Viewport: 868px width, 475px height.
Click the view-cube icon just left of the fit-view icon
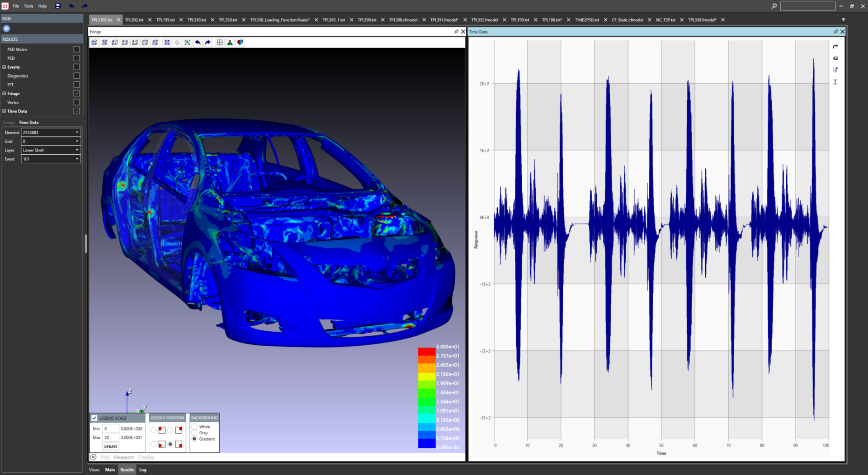(x=155, y=43)
